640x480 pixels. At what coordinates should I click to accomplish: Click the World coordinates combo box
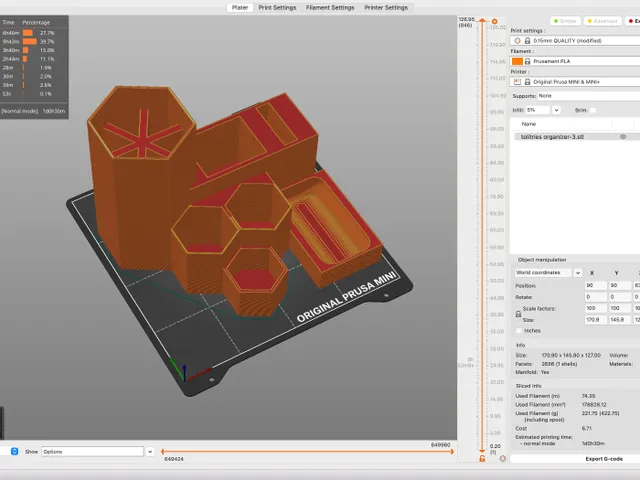point(544,273)
